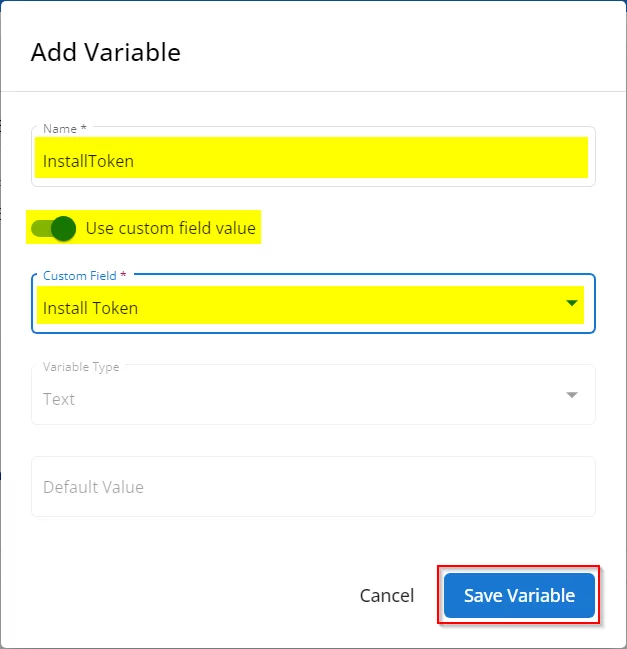Click the 'Custom Field *' field label
Screen dimensions: 627x649
tap(85, 275)
